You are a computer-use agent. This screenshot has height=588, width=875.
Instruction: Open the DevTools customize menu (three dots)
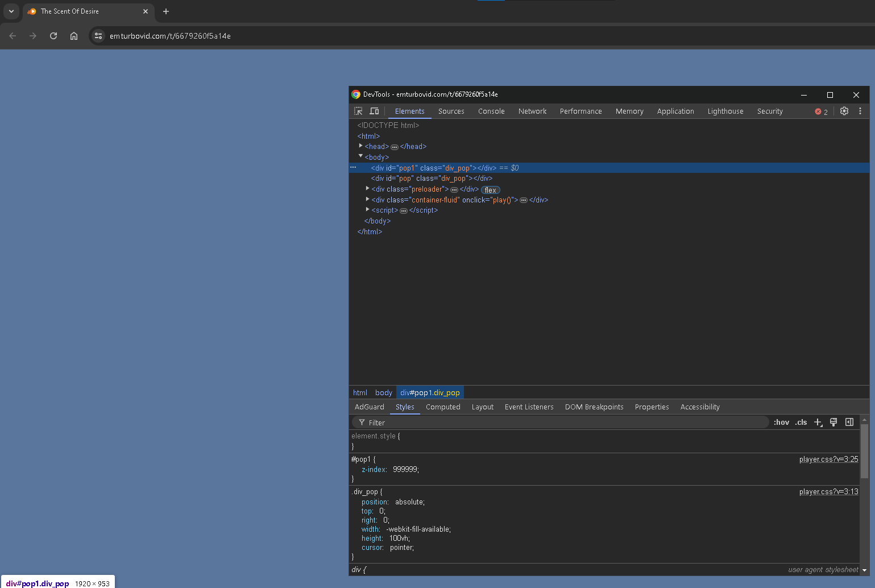click(x=860, y=111)
